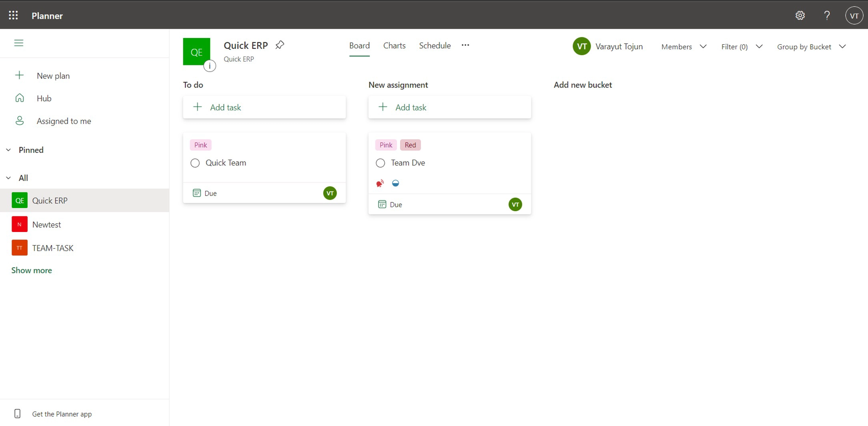This screenshot has height=426, width=868.
Task: Click the Quick ERP plan title heading
Action: [246, 45]
